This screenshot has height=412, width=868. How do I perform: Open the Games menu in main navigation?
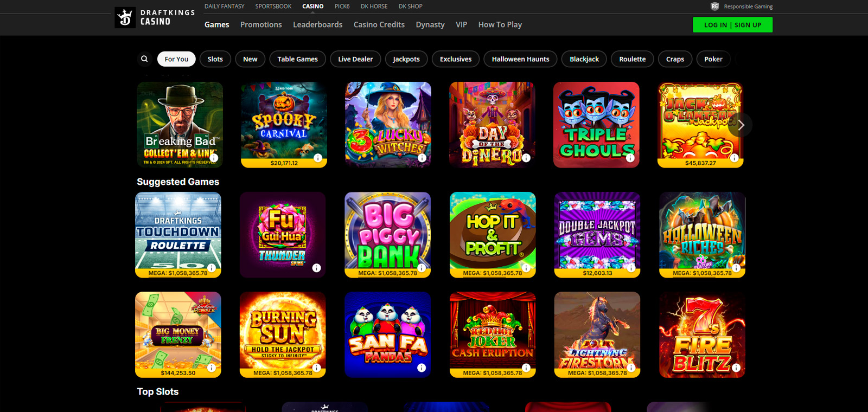(x=217, y=24)
